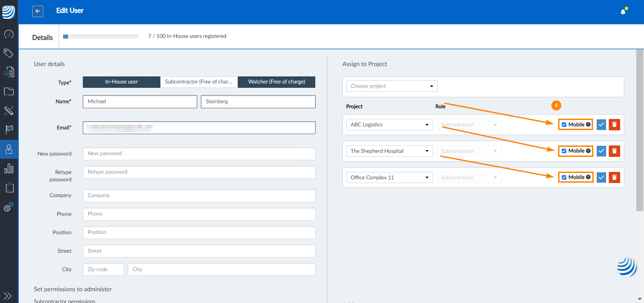The width and height of the screenshot is (644, 303).
Task: Toggle Mobile checkbox for The Shepherd Hospital
Action: pos(564,151)
